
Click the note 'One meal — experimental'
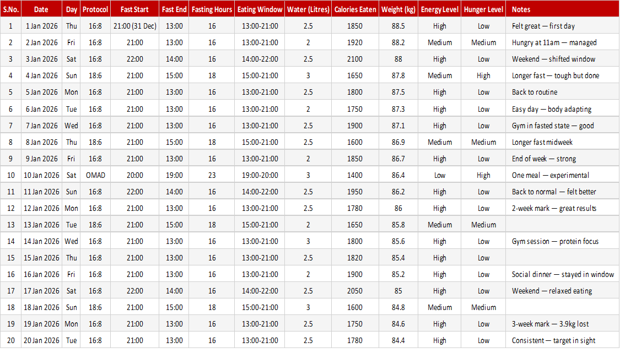point(550,176)
